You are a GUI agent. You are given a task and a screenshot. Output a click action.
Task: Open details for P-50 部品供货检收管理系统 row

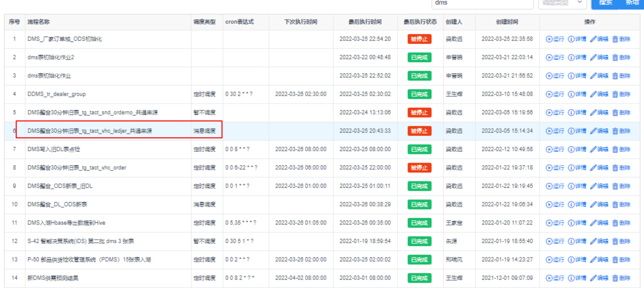(577, 260)
